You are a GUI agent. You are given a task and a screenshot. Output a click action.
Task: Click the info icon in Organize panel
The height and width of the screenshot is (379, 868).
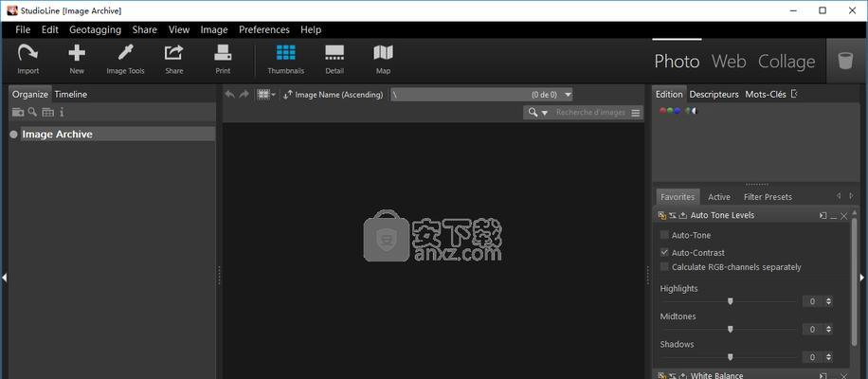62,113
